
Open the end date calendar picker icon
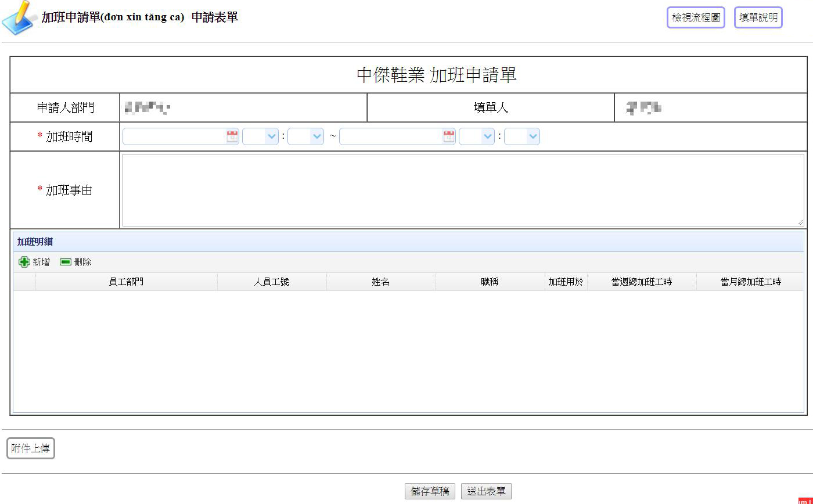449,136
